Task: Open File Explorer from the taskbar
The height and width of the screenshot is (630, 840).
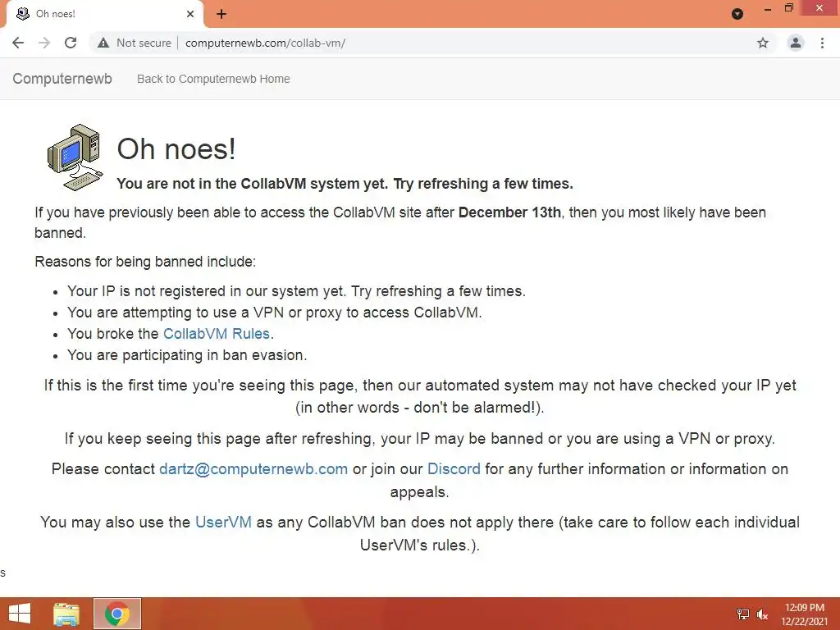Action: click(66, 614)
